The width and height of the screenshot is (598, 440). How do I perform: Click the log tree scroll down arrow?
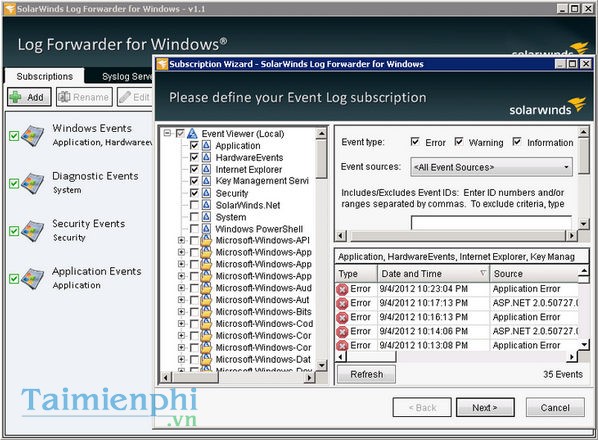click(x=322, y=365)
